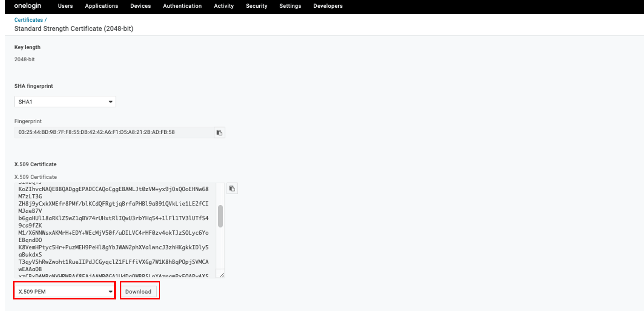Viewport: 644px width, 314px height.
Task: Click inside the Fingerprint text field
Action: [114, 132]
